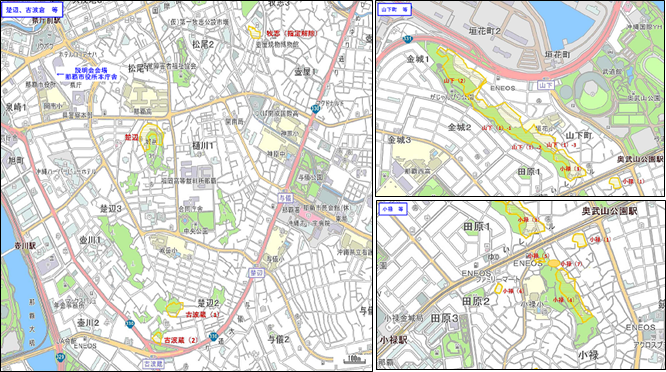Click the 楚辺2 district name
Image resolution: width=666 pixels, height=372 pixels.
click(x=208, y=303)
